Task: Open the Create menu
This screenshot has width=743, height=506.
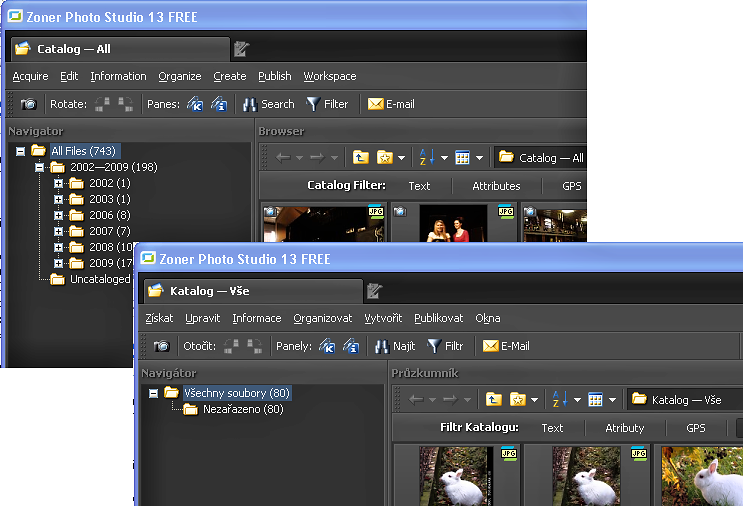Action: pos(230,76)
